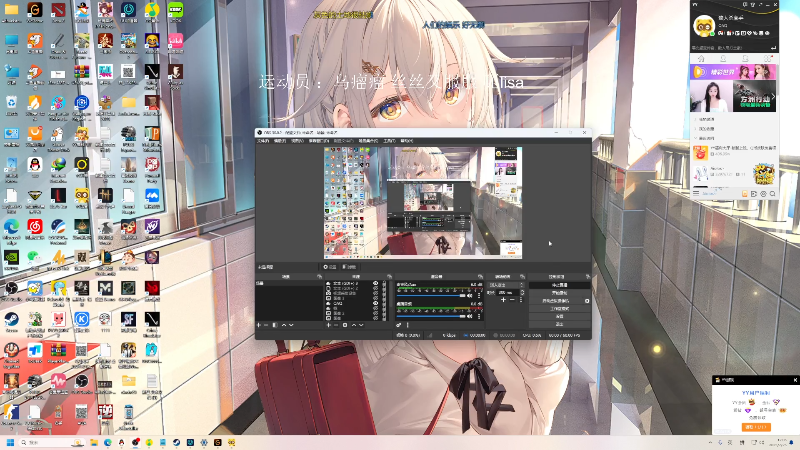Open the Edit menu in OBS

point(280,140)
